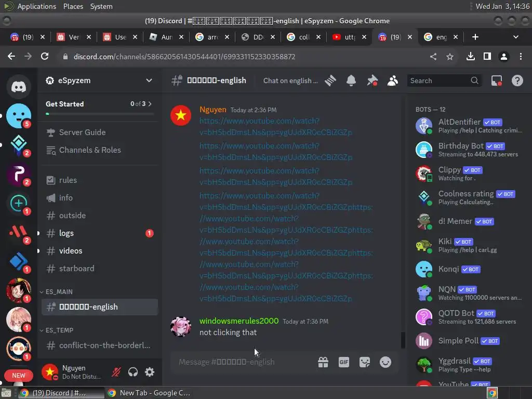
Task: Open a new Chrome tab
Action: [475, 37]
